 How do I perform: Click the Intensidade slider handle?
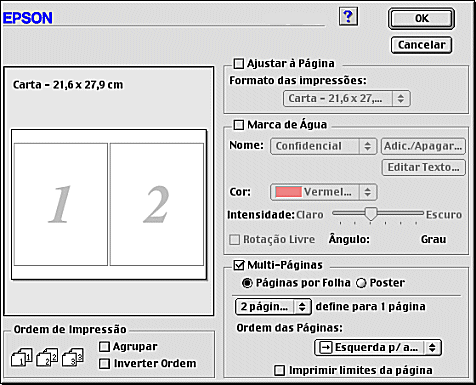(x=370, y=214)
